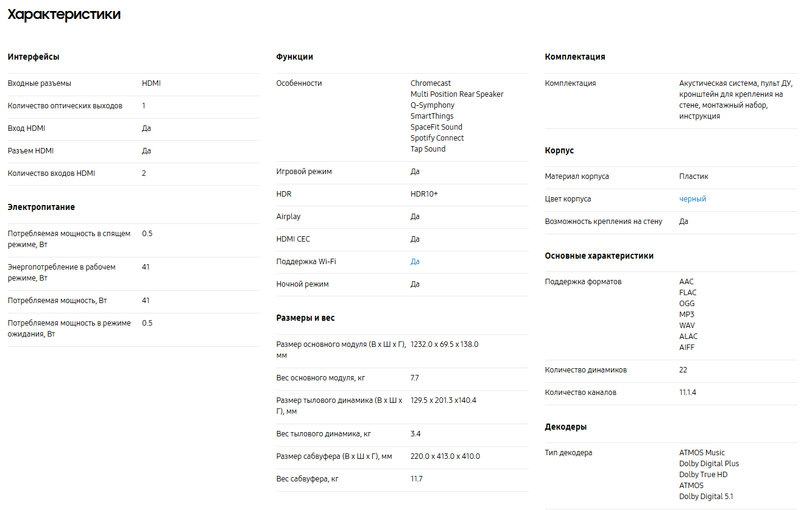The height and width of the screenshot is (510, 812).
Task: Select the "Dolby True HD" decoder entry
Action: click(x=704, y=475)
